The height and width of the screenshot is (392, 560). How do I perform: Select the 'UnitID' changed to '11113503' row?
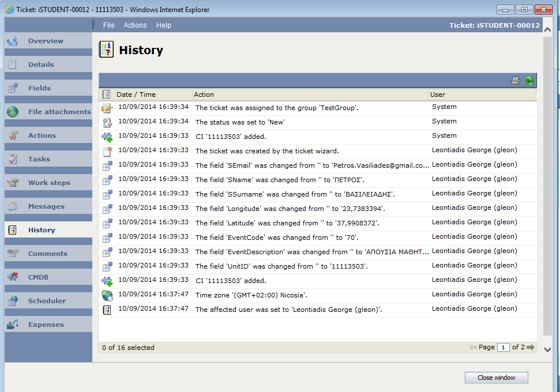[318, 266]
